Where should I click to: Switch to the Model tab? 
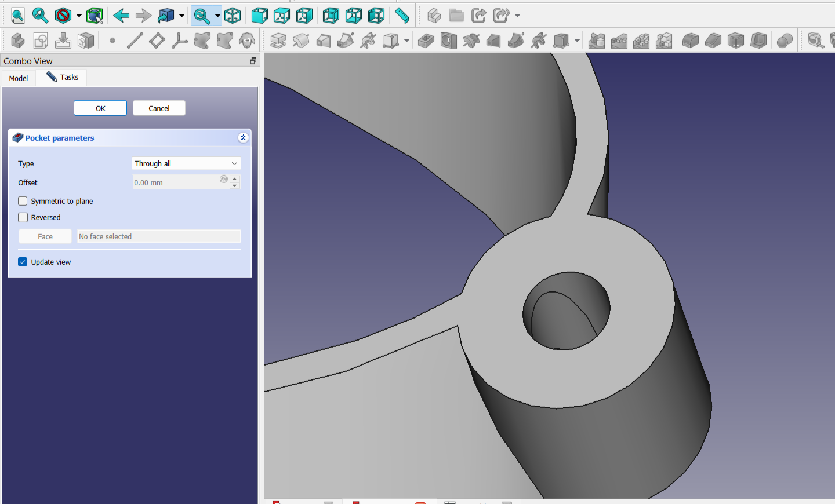click(x=18, y=78)
